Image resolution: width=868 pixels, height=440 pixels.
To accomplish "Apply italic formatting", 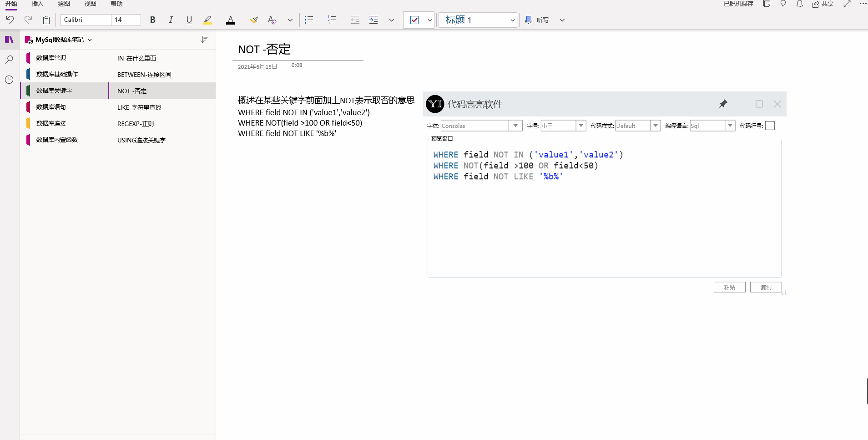I will click(171, 20).
